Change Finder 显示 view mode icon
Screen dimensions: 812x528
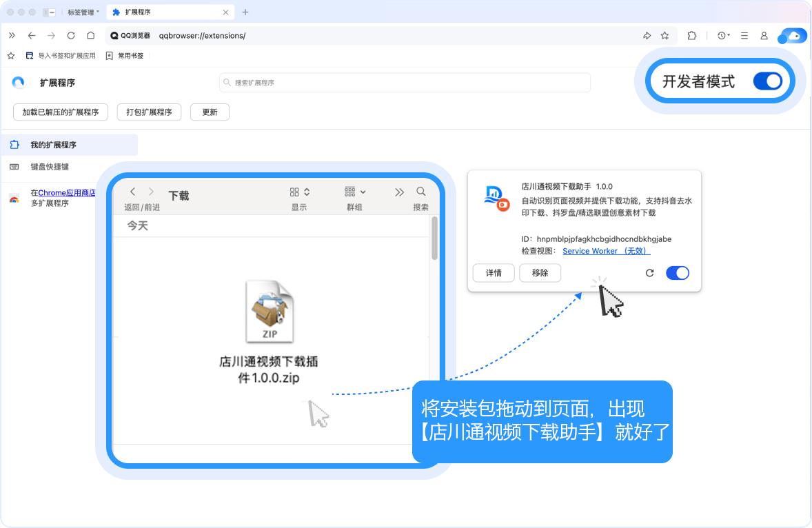point(299,192)
